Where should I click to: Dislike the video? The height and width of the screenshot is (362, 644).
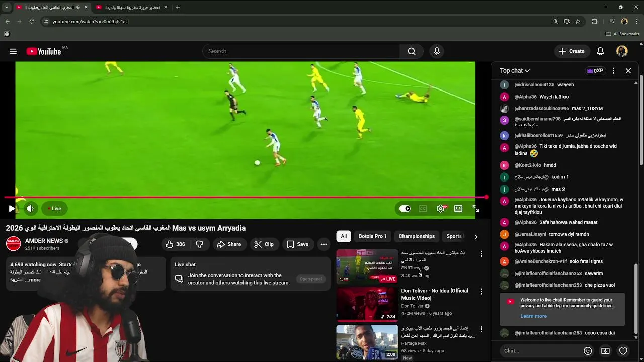point(199,244)
